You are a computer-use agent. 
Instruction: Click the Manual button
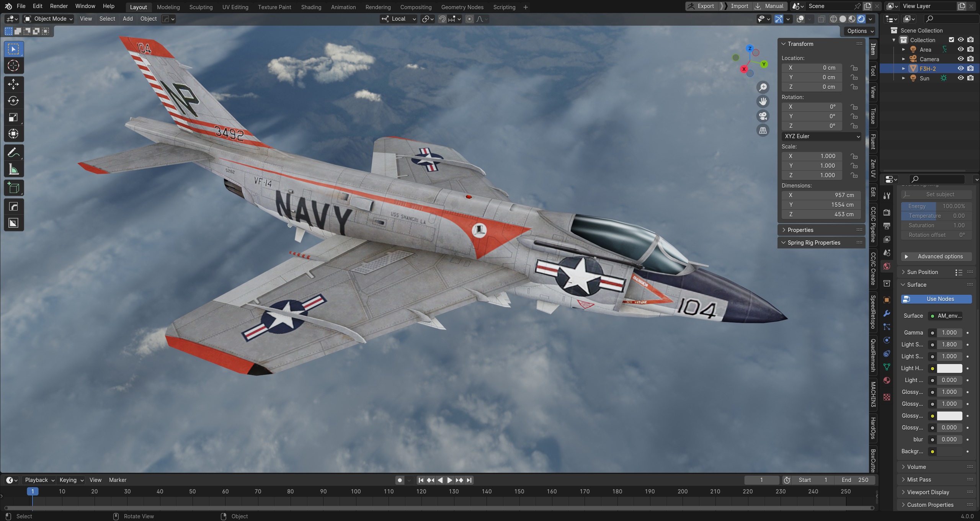coord(769,6)
